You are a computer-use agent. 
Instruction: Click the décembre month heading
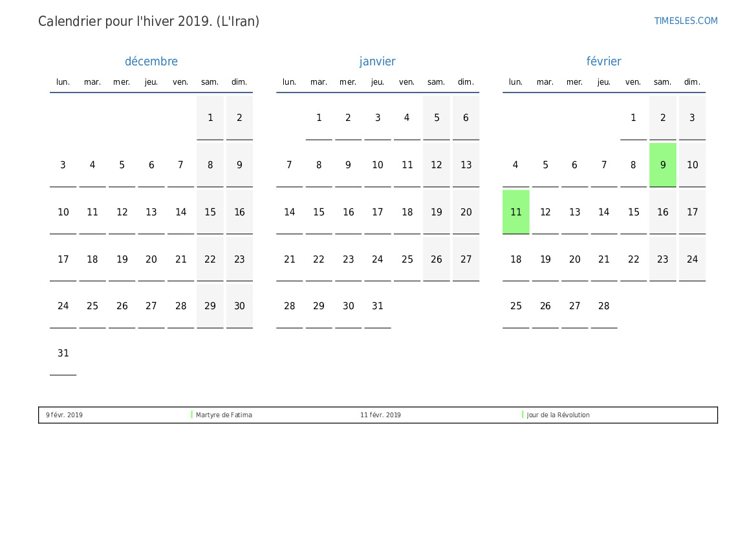(151, 61)
